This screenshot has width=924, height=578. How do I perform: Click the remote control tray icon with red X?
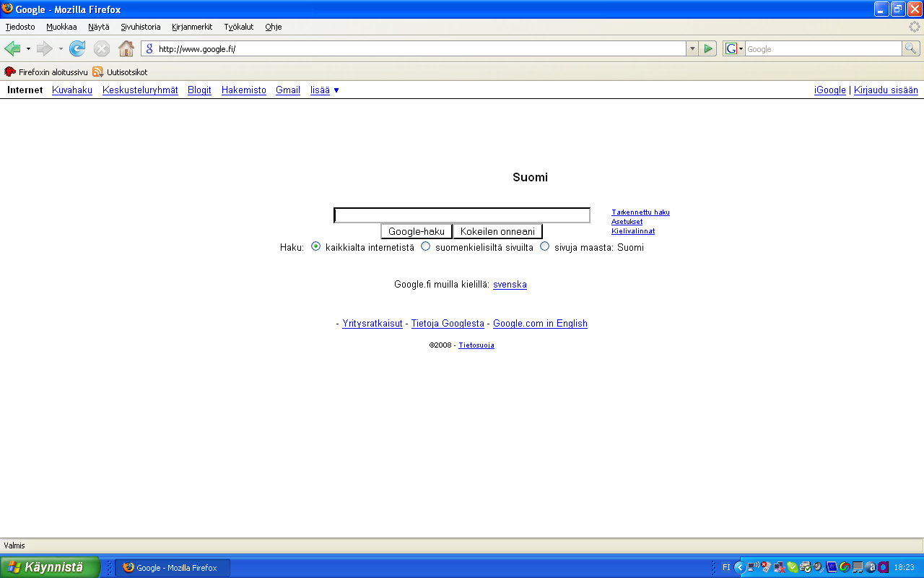click(x=766, y=567)
